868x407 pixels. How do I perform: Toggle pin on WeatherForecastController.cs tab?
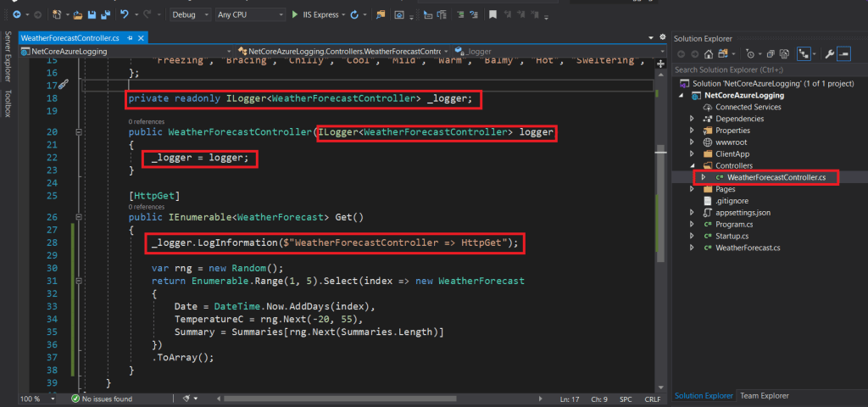point(130,39)
